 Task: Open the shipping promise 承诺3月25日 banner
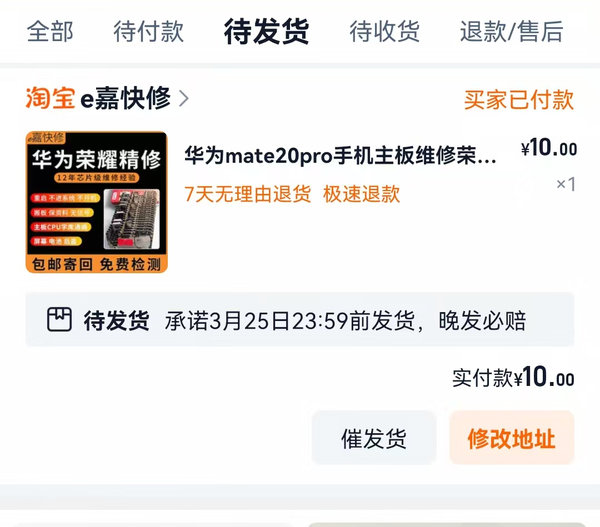tap(300, 320)
